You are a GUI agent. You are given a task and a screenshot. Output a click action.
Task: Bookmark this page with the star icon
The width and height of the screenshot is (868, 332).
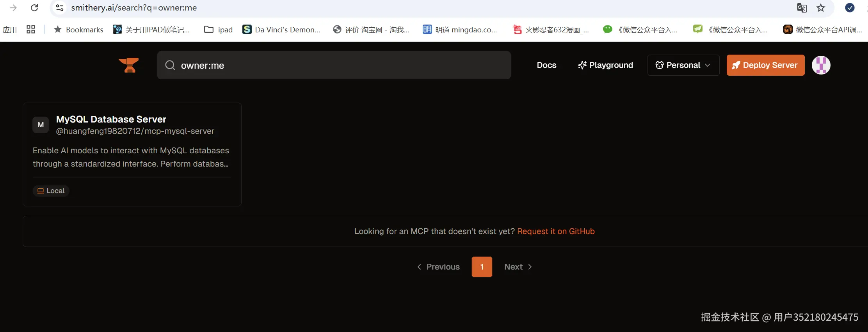(821, 8)
